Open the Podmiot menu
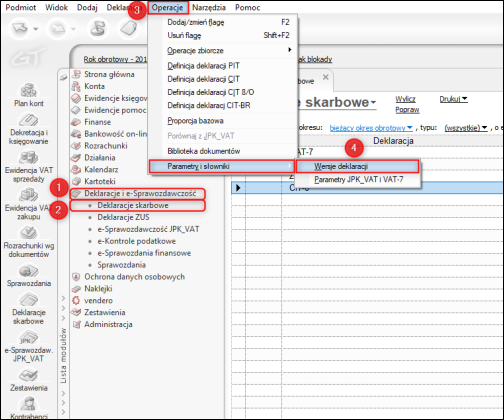Viewport: 504px width, 420px height. tap(21, 7)
